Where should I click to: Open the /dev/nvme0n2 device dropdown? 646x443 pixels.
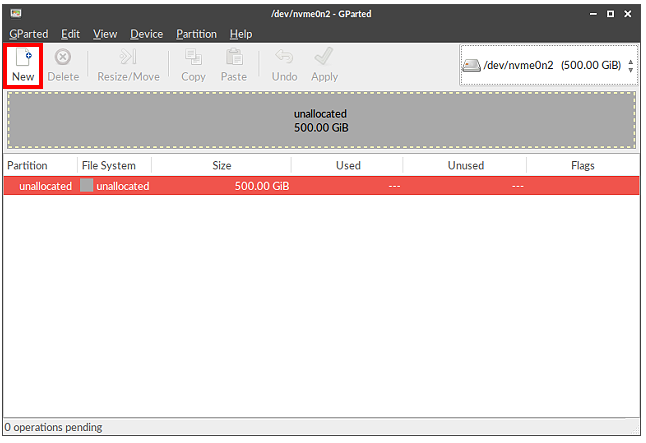click(x=550, y=65)
